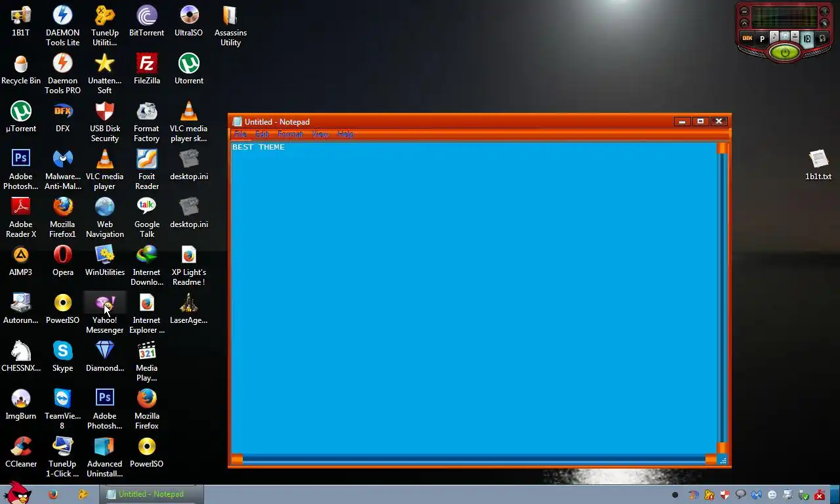This screenshot has width=840, height=504.
Task: Launch Firefox from taskbar quick launch
Action: [x=53, y=494]
